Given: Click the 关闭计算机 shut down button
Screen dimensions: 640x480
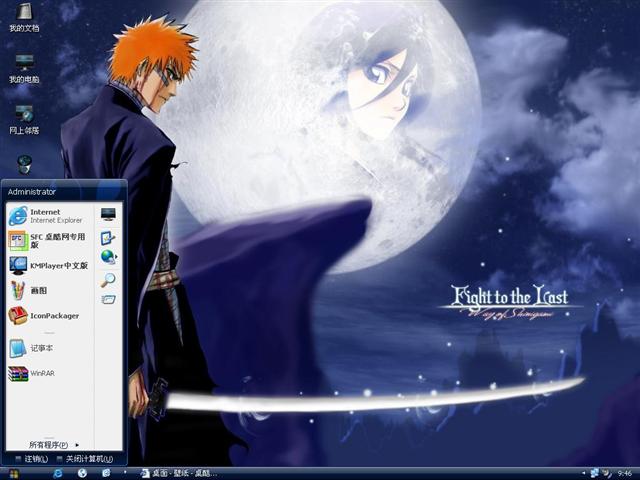Looking at the screenshot, I should 84,459.
